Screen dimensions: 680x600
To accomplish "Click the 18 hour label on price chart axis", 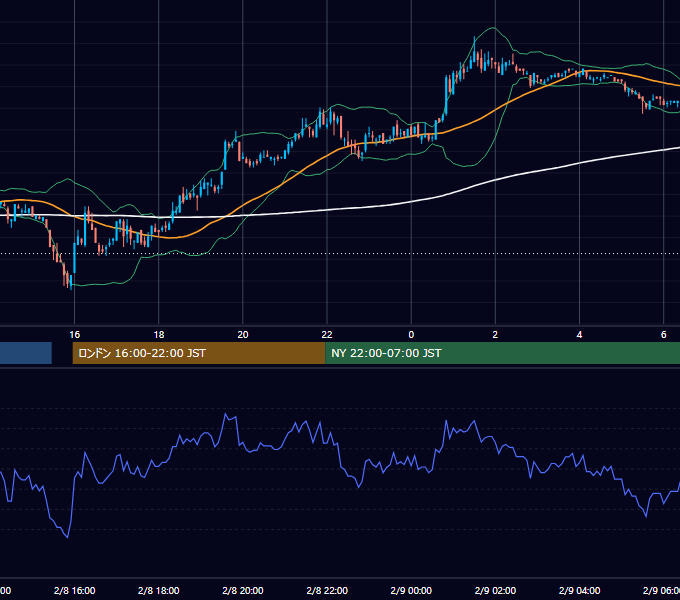I will tap(159, 334).
